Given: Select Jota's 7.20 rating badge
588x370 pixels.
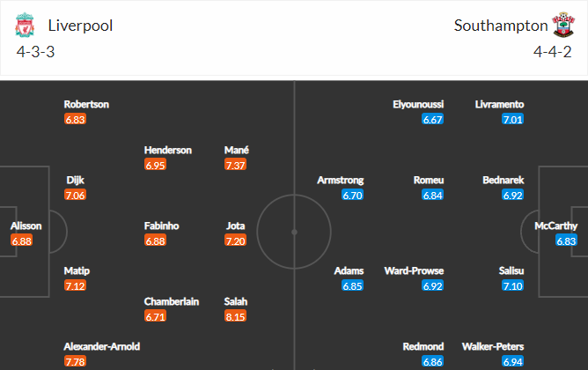Looking at the screenshot, I should click(236, 240).
